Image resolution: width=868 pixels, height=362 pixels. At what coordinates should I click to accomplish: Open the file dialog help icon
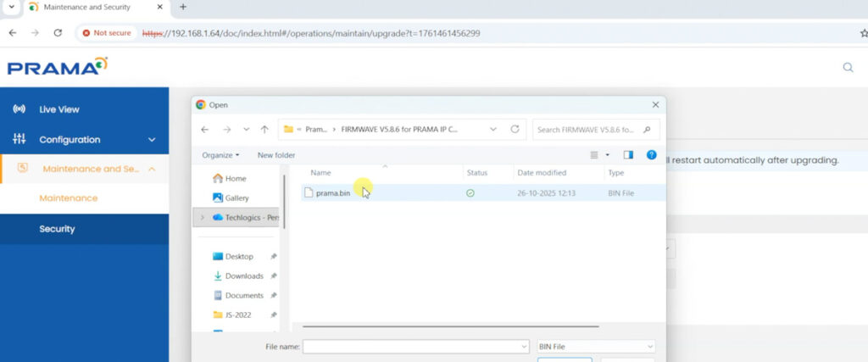pyautogui.click(x=651, y=155)
